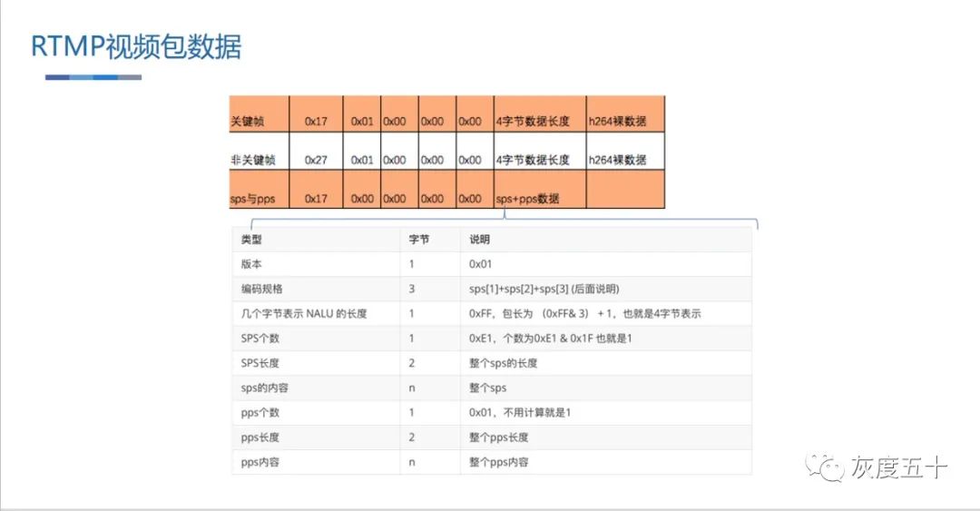Screen dimensions: 980x511
Task: Click the pps个数 row label
Action: click(260, 412)
